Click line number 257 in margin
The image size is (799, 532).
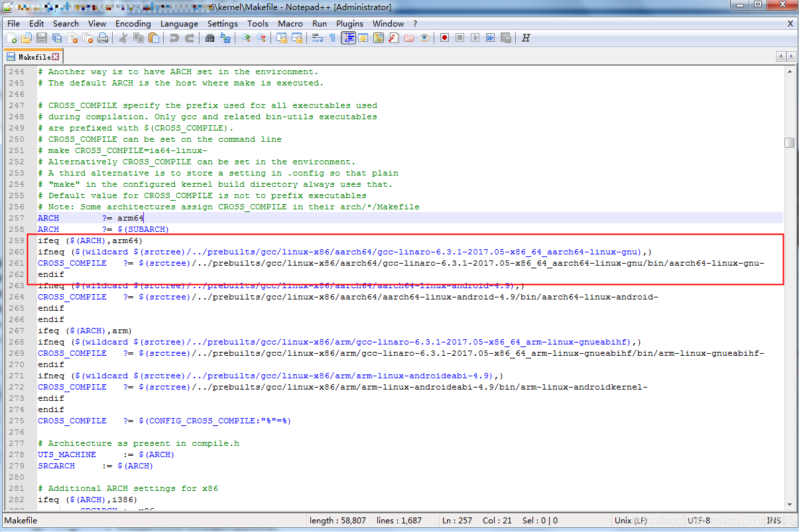click(17, 218)
